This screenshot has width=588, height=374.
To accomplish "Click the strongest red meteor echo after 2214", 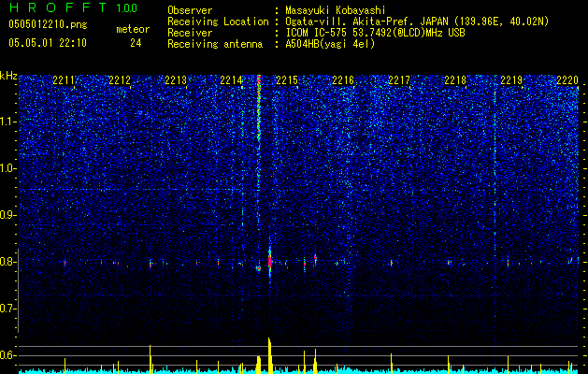I will (x=269, y=261).
